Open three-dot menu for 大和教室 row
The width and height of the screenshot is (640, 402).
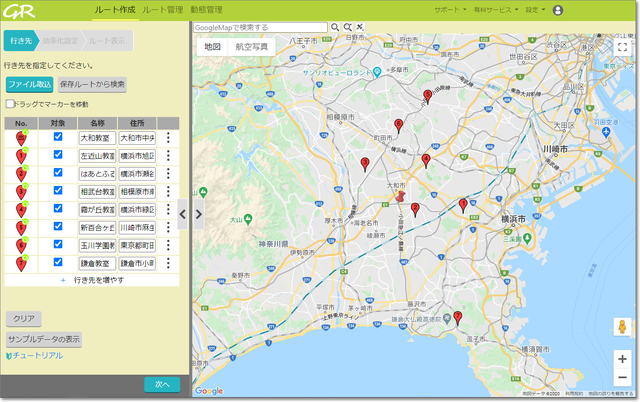[168, 138]
